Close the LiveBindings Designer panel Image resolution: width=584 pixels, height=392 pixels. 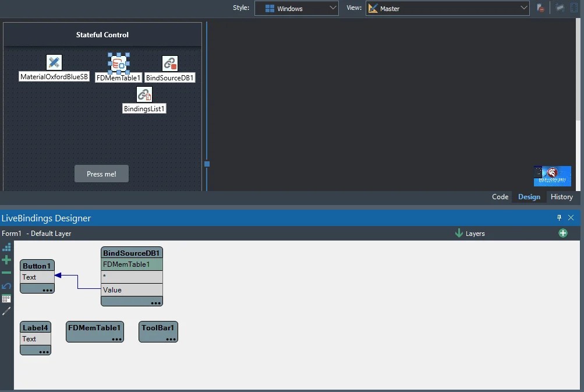(571, 218)
